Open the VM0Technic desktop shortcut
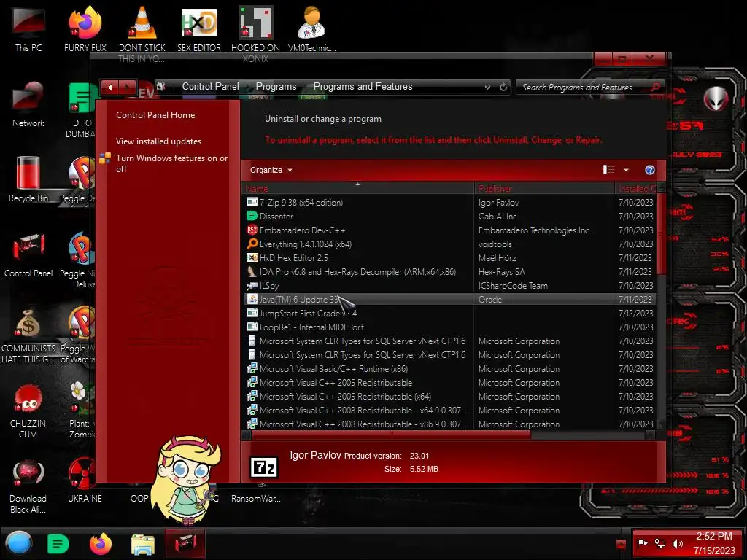The height and width of the screenshot is (560, 747). coord(312,29)
